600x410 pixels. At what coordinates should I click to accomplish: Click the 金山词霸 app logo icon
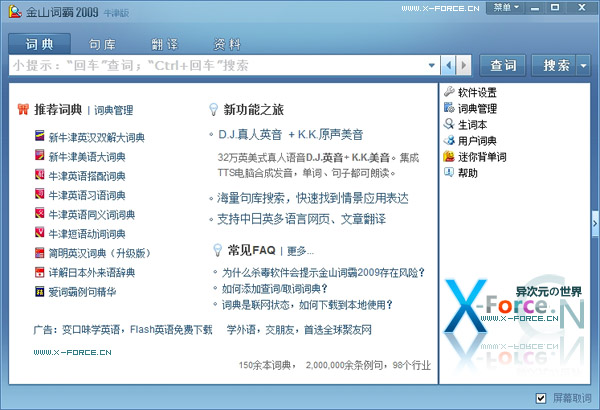pyautogui.click(x=15, y=12)
